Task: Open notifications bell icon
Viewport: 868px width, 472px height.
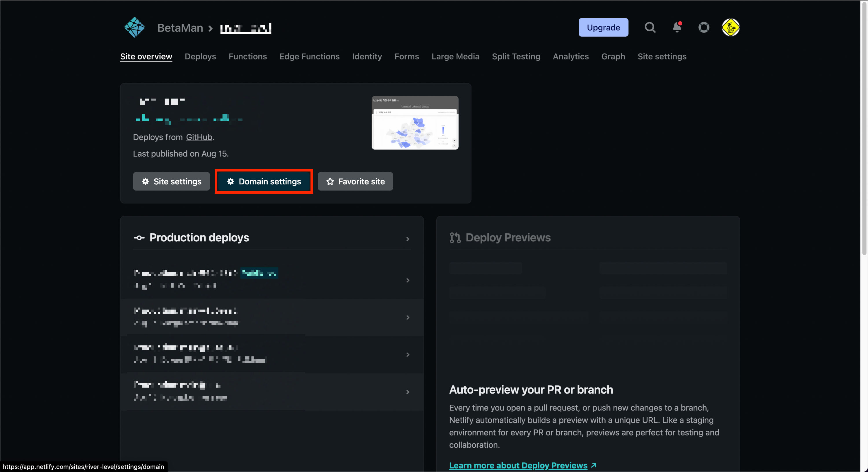Action: 677,27
